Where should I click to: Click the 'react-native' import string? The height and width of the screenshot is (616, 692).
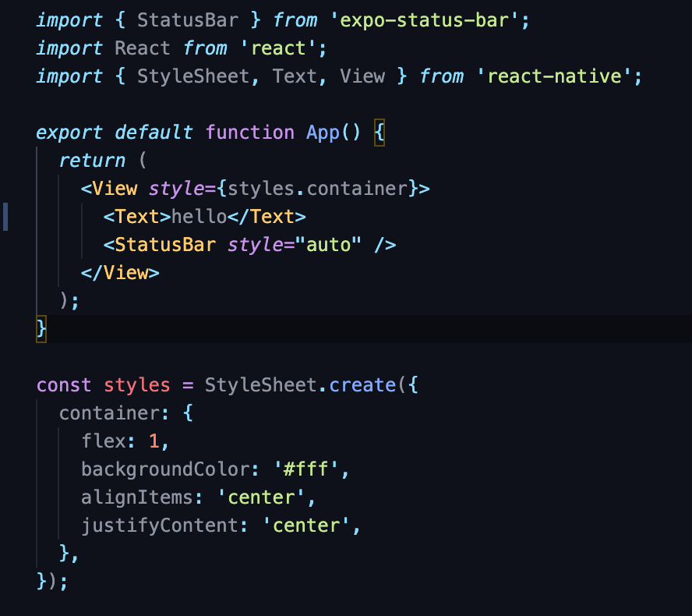coord(555,76)
